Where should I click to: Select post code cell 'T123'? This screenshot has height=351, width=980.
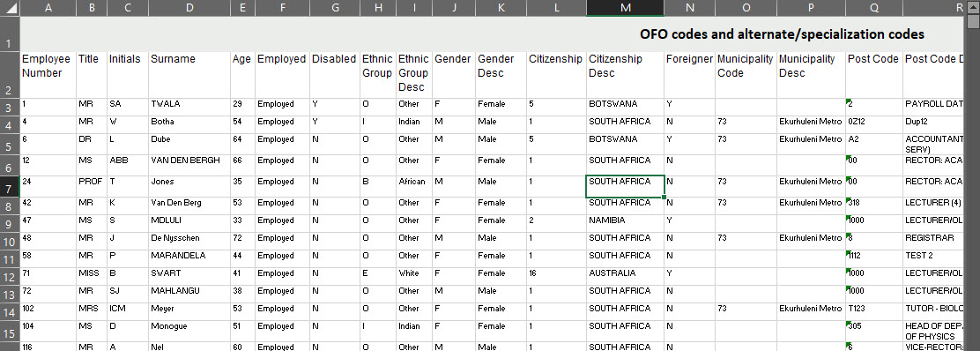point(874,311)
